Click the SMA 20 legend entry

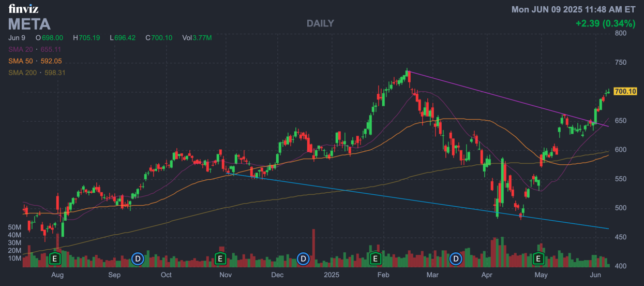(35, 49)
